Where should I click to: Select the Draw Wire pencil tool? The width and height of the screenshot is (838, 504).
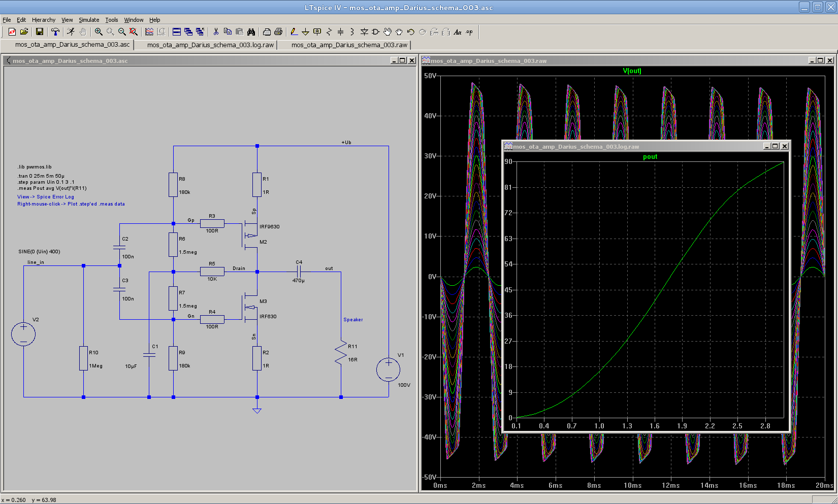pyautogui.click(x=294, y=32)
